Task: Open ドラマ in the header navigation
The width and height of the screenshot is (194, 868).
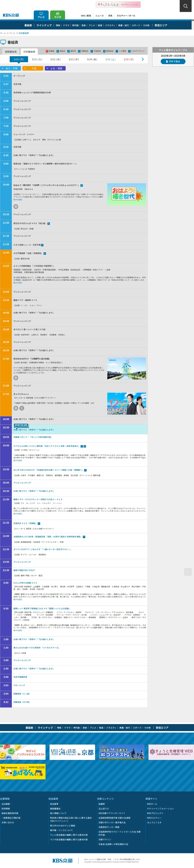Action: 66,25
